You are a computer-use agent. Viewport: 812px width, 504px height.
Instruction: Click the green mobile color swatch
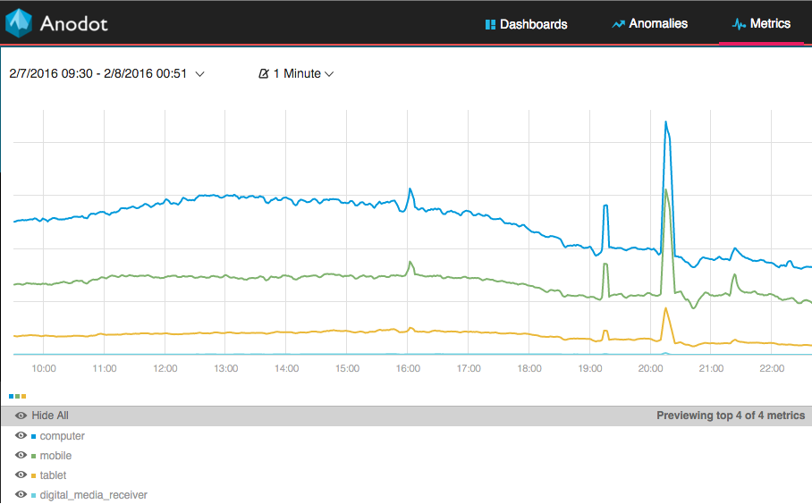[34, 457]
